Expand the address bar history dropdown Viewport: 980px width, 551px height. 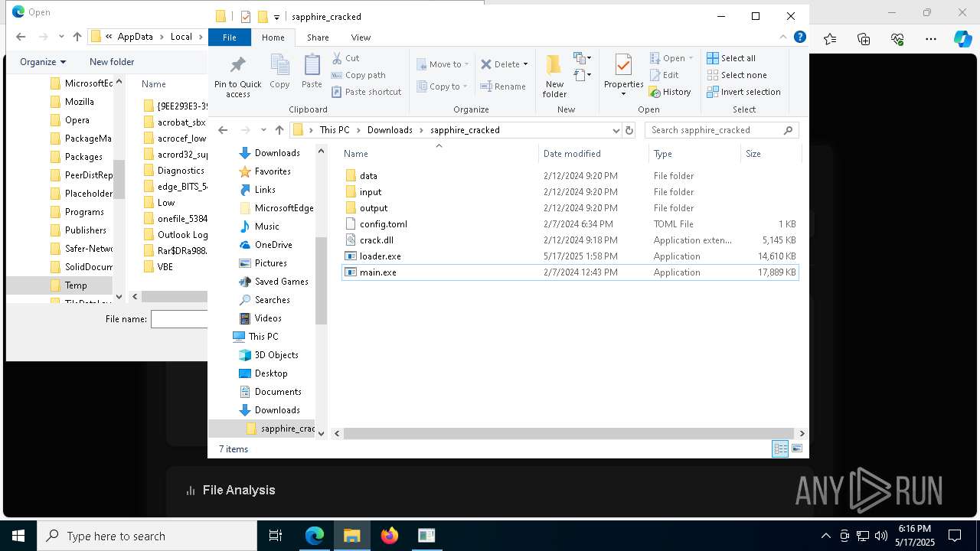coord(616,130)
